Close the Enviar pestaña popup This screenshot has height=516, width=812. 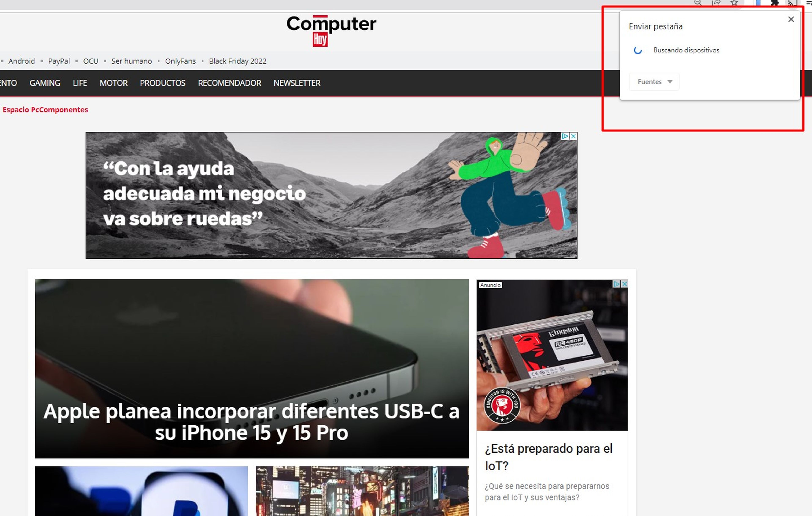point(791,19)
